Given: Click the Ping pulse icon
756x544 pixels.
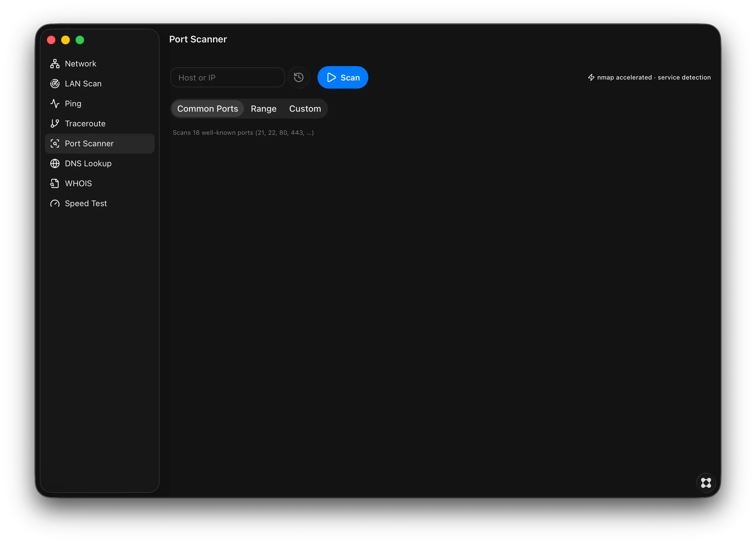Looking at the screenshot, I should (55, 104).
